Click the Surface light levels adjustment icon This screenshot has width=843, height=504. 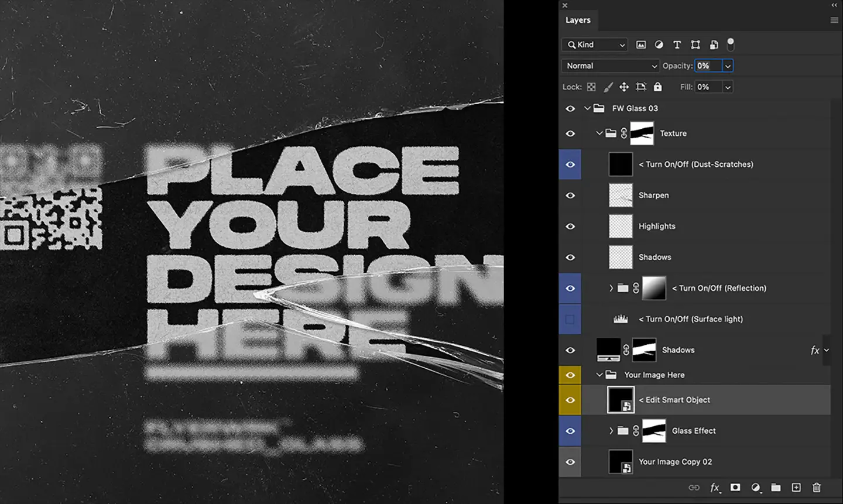point(621,319)
